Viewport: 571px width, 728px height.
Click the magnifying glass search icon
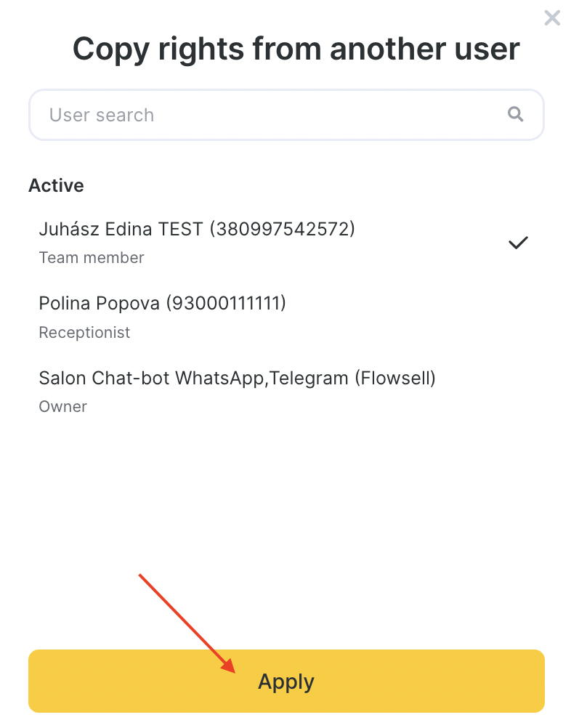coord(516,114)
